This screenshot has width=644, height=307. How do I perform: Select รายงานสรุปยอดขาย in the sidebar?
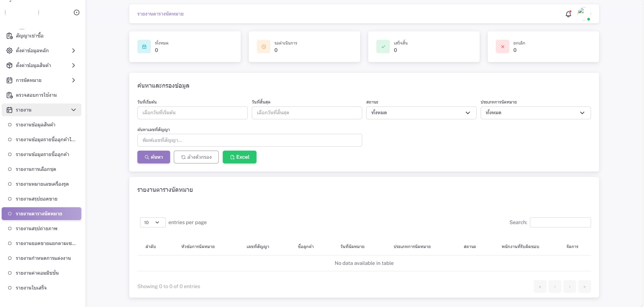coord(36,199)
